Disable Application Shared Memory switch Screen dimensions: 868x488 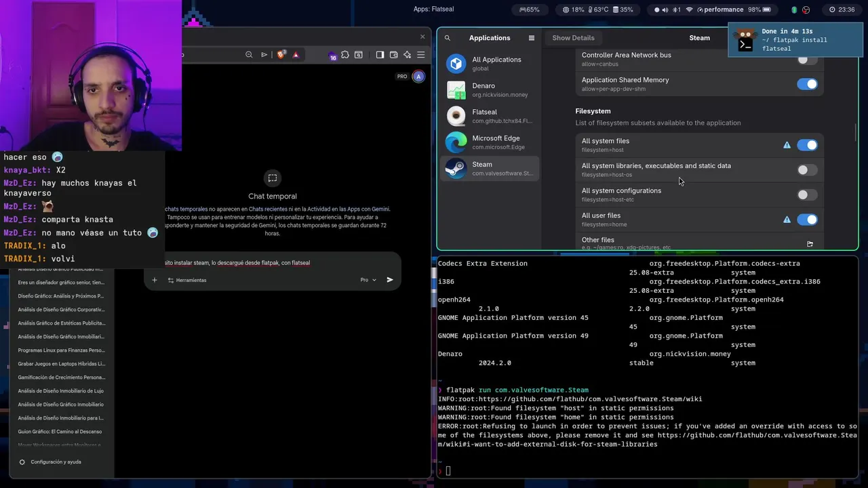pos(807,84)
